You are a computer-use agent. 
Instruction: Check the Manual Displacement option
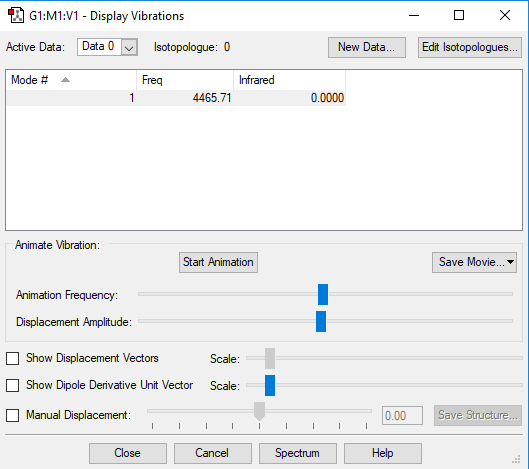(12, 415)
